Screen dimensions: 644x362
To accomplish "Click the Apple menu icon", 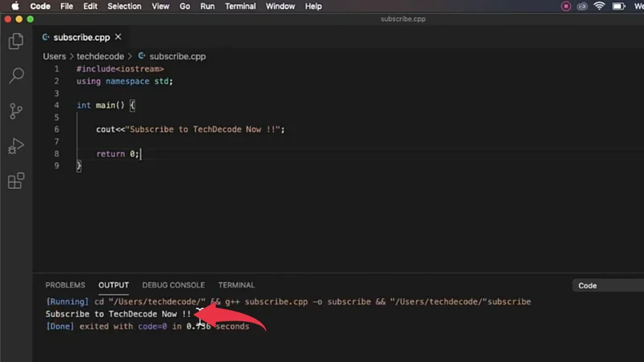I will coord(14,6).
